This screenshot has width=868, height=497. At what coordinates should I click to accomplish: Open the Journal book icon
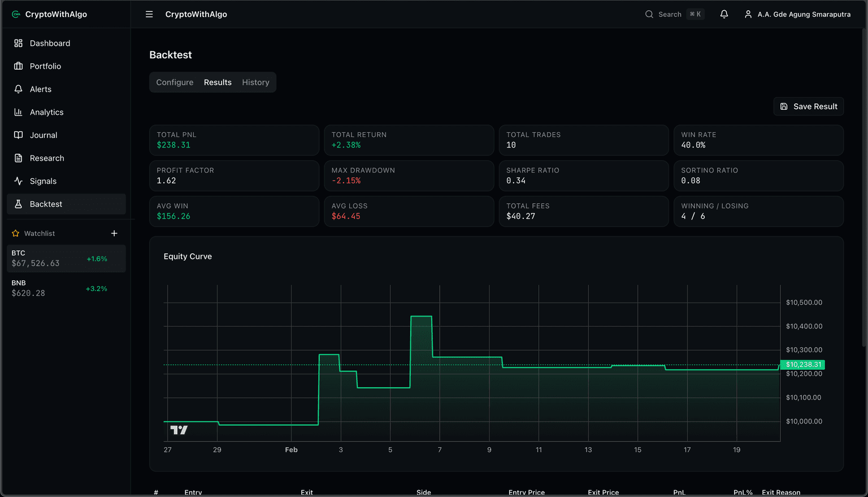pyautogui.click(x=18, y=135)
